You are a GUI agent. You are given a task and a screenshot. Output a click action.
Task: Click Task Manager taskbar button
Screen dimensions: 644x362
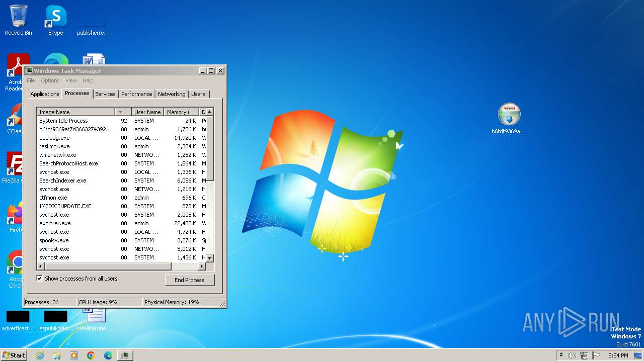125,355
